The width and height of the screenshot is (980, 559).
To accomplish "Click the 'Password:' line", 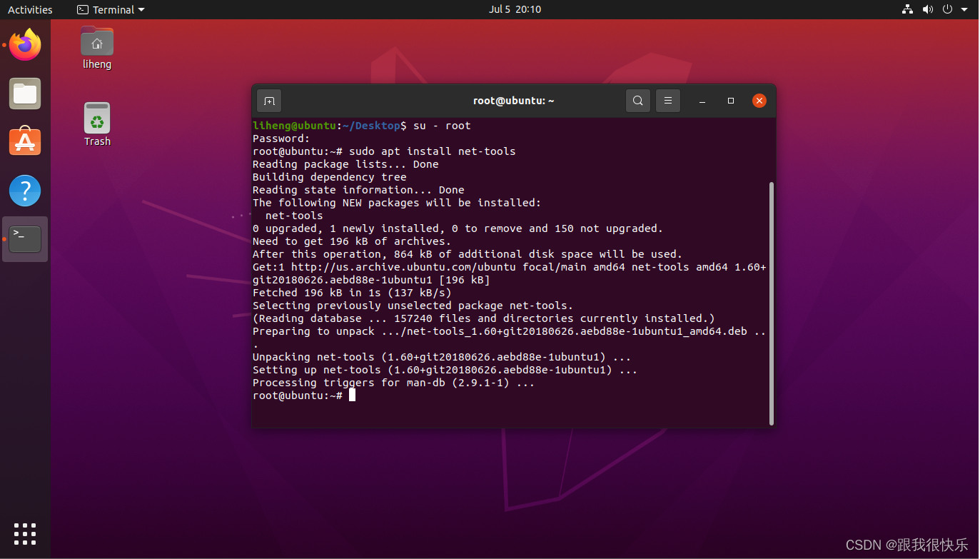I will [281, 139].
